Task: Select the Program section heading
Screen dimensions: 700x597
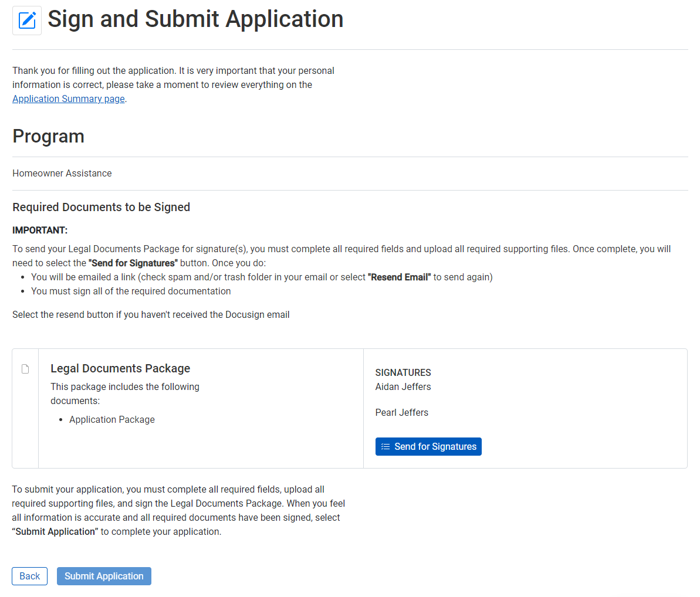Action: (x=48, y=136)
